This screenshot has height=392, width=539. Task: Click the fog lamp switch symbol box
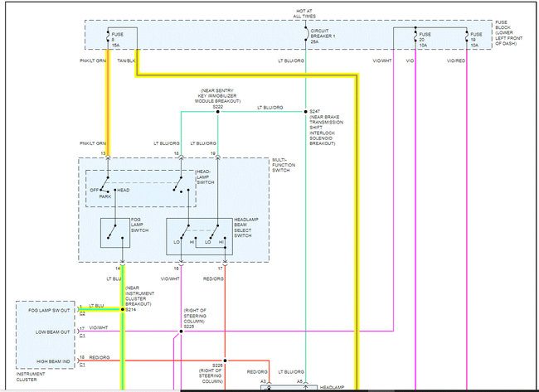(115, 233)
